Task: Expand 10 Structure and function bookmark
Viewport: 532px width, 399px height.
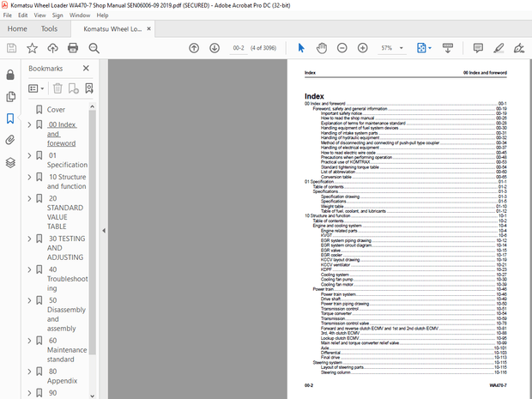Action: click(29, 177)
